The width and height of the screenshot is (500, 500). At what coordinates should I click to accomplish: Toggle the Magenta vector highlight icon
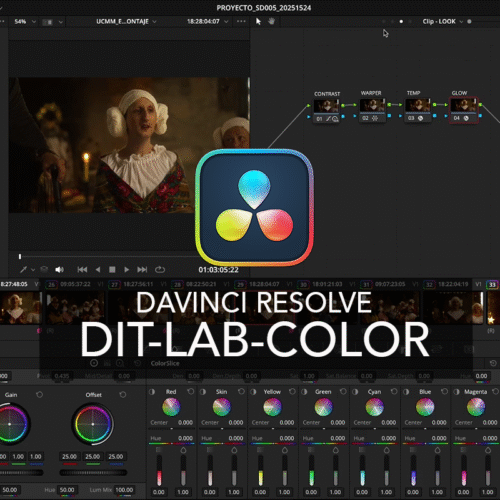[457, 392]
